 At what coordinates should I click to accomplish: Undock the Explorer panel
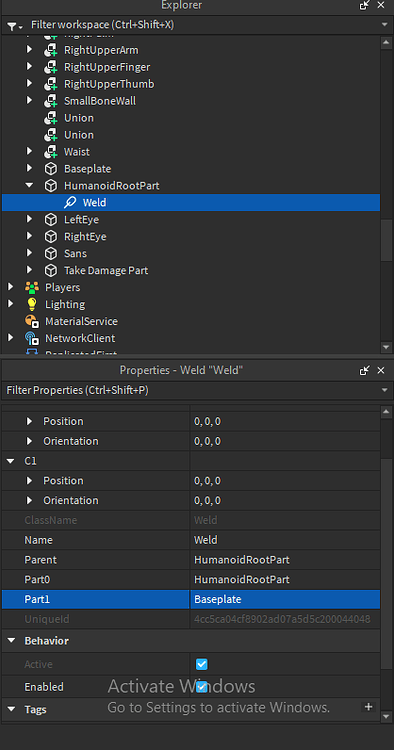click(365, 5)
